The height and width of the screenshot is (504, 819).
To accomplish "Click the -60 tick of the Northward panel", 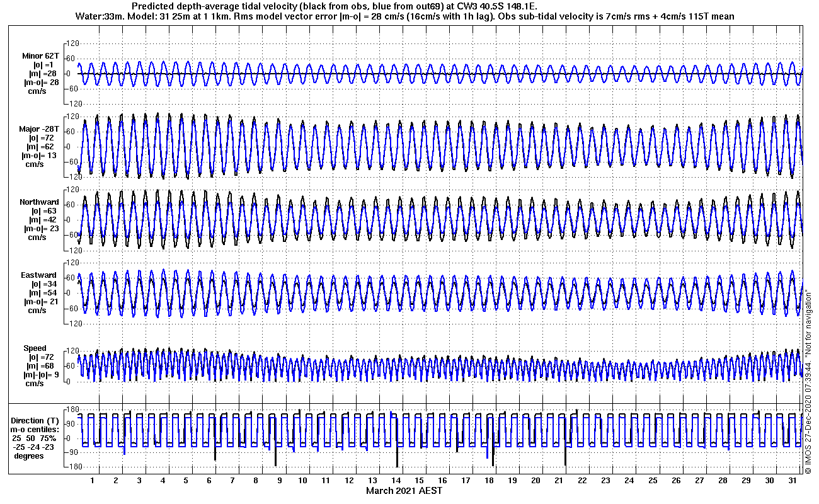I will click(72, 235).
